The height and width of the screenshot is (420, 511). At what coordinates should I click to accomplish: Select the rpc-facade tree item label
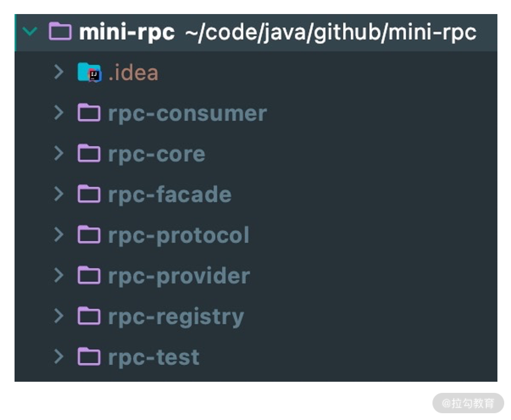tap(170, 195)
